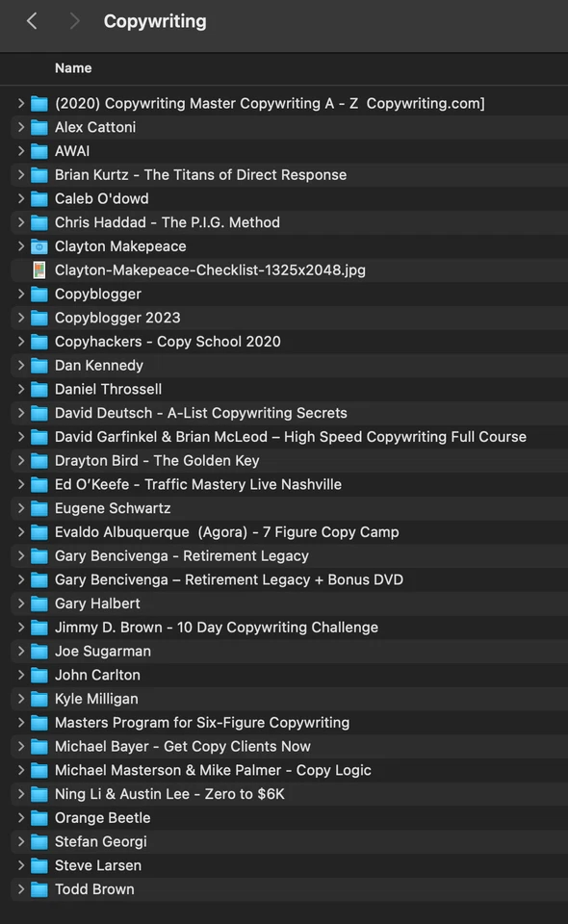Select "Stefan Georgi" folder name

click(x=100, y=841)
